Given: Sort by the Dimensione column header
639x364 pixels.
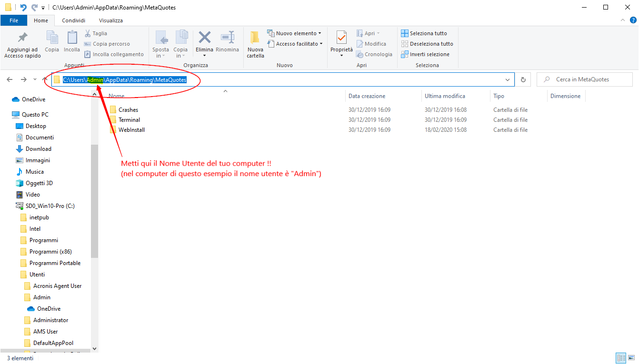Looking at the screenshot, I should [x=566, y=96].
